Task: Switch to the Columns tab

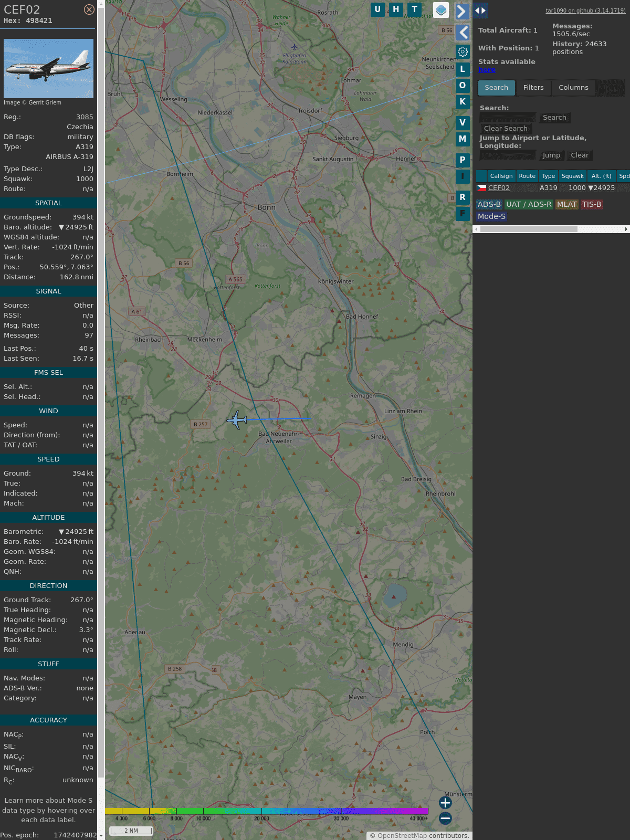Action: coord(573,88)
